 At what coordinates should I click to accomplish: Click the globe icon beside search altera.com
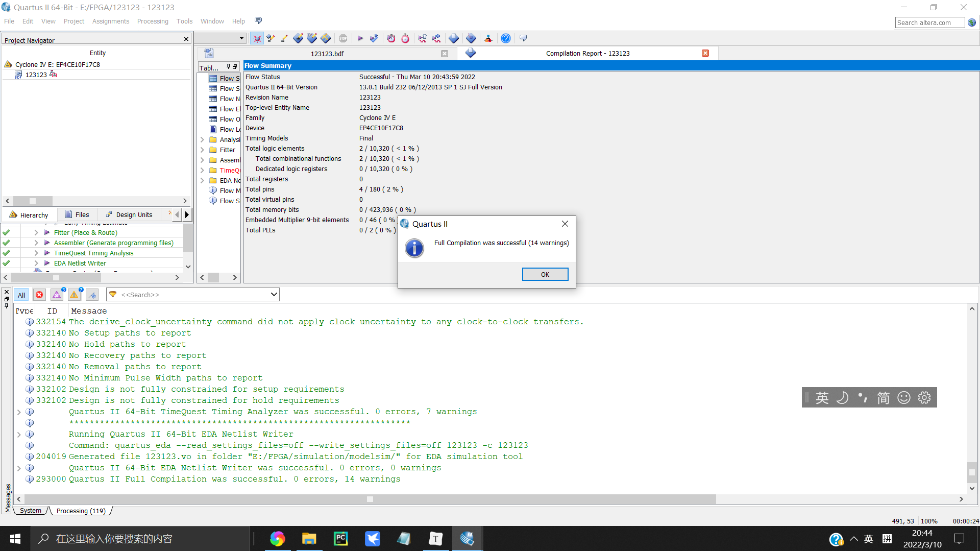coord(972,22)
